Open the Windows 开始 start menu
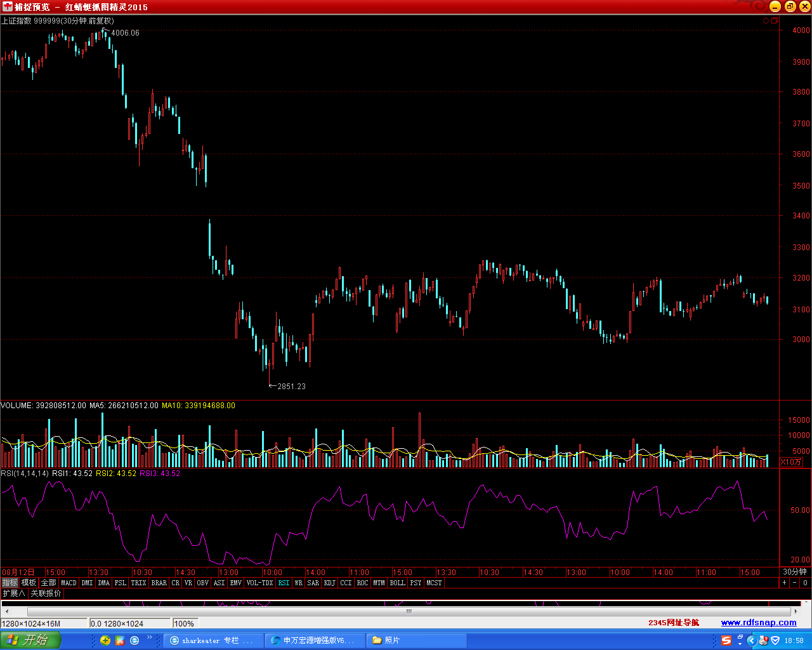Screen dimensions: 812x650 point(30,640)
